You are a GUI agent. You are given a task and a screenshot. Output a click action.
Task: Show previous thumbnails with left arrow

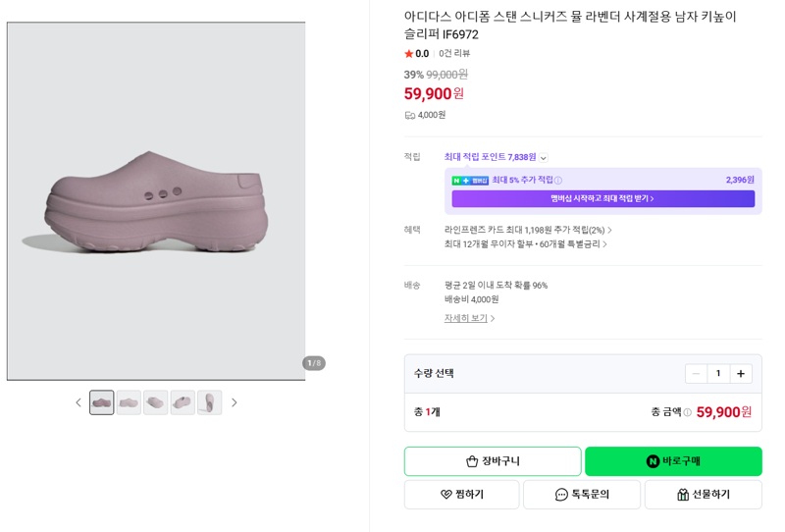(x=78, y=402)
